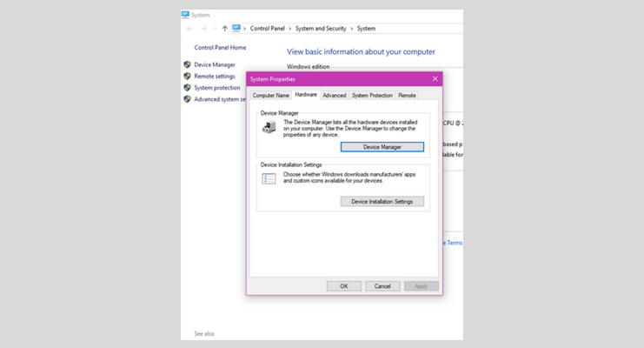Screen dimensions: 644x348
Task: Click the Cancel button
Action: [382, 286]
